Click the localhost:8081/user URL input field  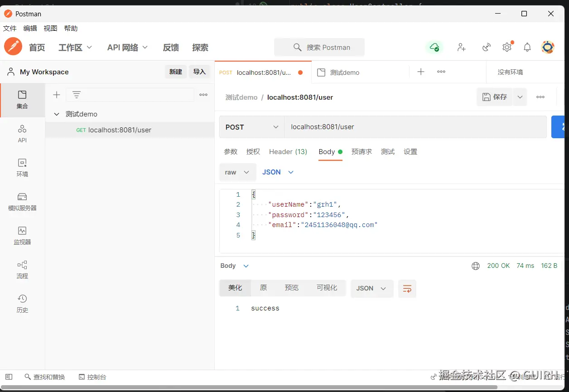pos(415,127)
